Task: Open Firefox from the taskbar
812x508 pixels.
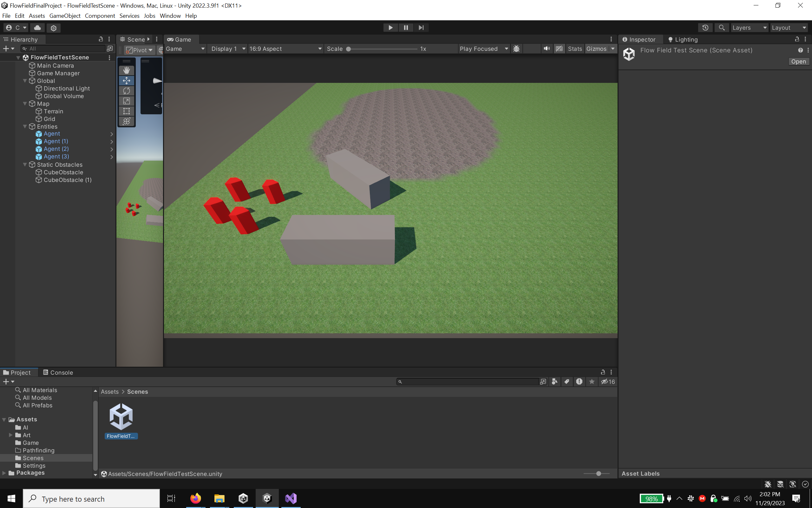Action: pos(196,498)
